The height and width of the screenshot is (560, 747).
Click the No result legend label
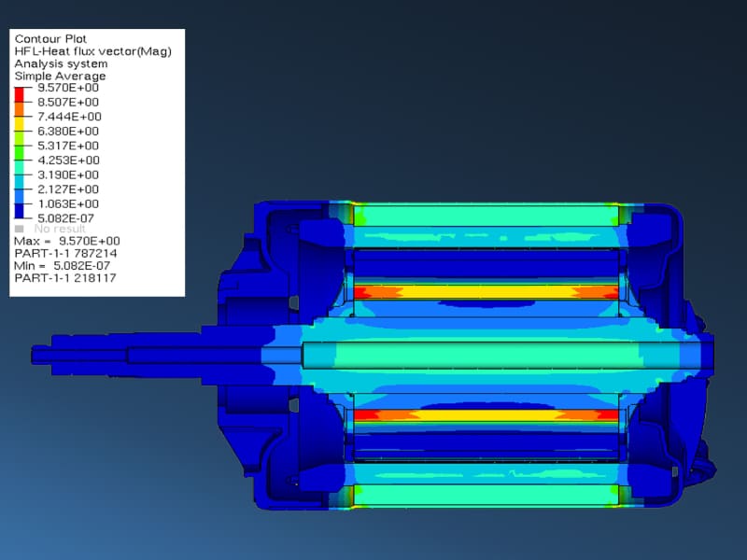pos(60,229)
